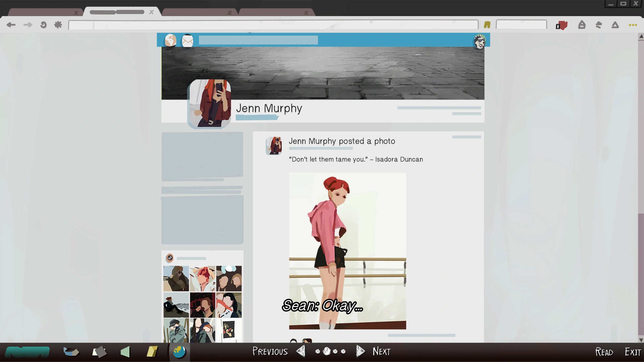The width and height of the screenshot is (644, 362).
Task: Close the active browser tab
Action: (x=151, y=12)
